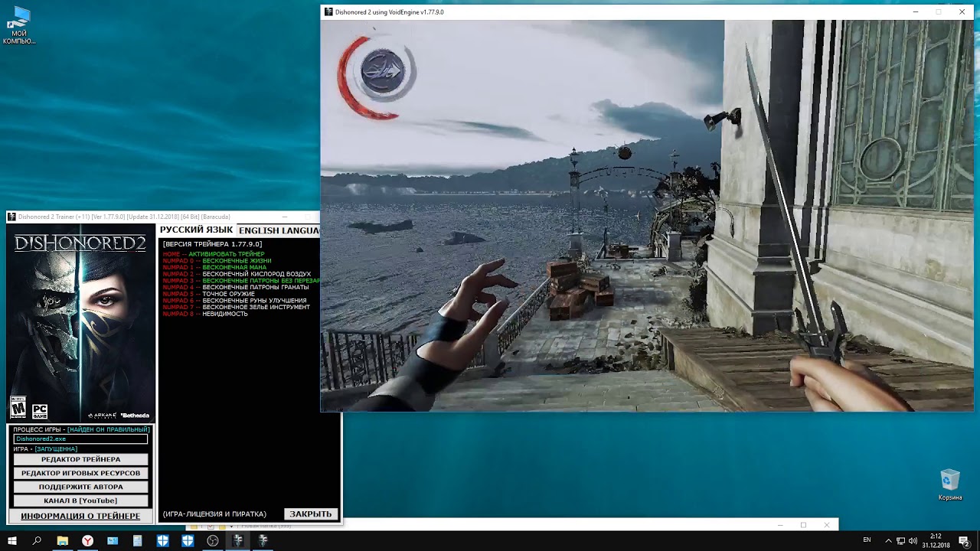Click NUMPAD 7 БЕСКОНЕЧНОЕ ЗЕЛЬЕ ИНСТРУМЕНТ line
This screenshot has height=551, width=980.
tap(236, 307)
